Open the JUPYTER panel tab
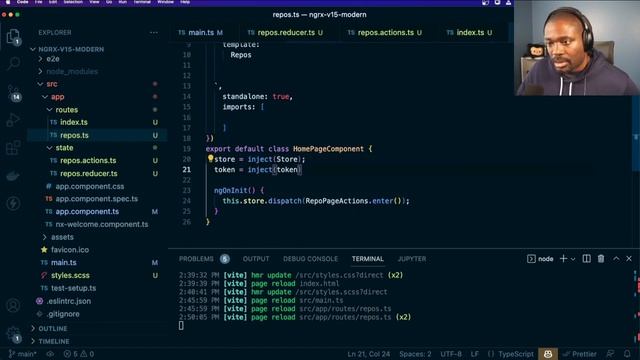 pyautogui.click(x=411, y=259)
